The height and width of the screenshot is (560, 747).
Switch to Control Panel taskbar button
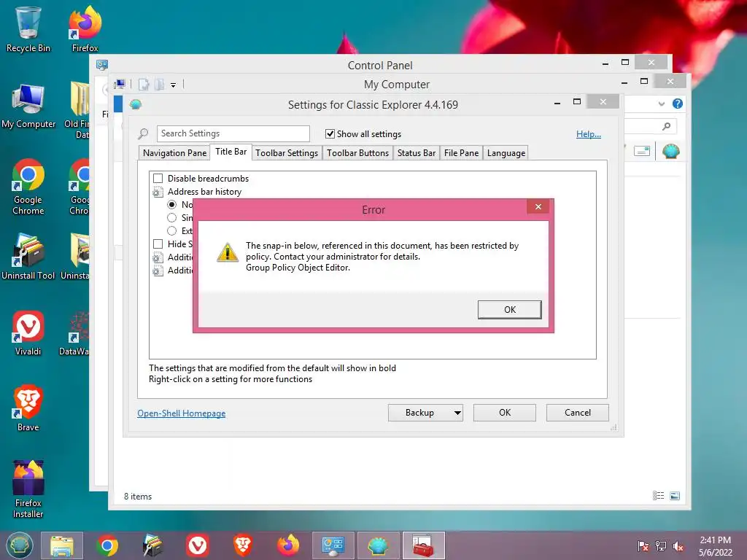point(333,545)
